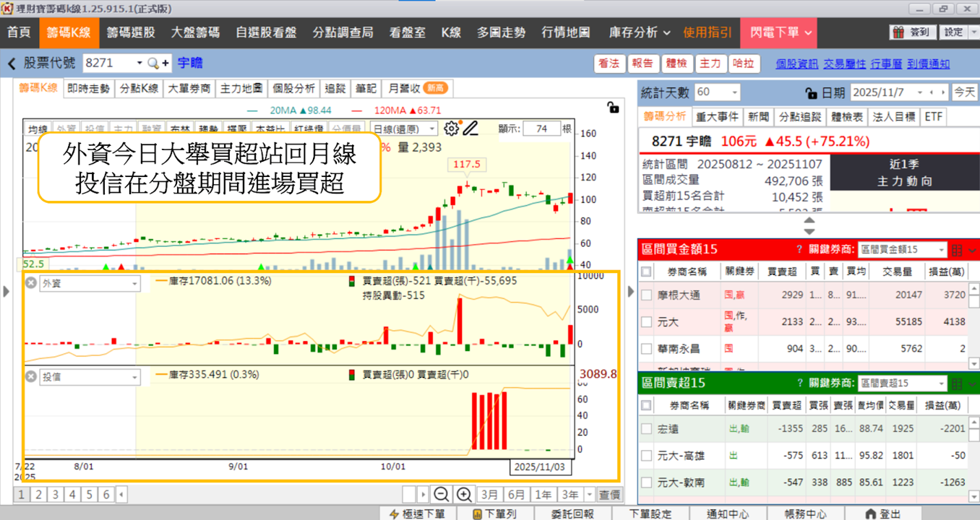Open the 統計天數 60 dropdown
Viewport: 980px width, 520px height.
[x=717, y=92]
